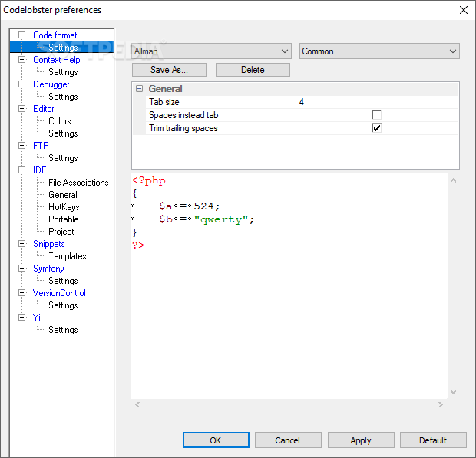This screenshot has width=476, height=458.
Task: Select Snippets category
Action: coord(48,244)
